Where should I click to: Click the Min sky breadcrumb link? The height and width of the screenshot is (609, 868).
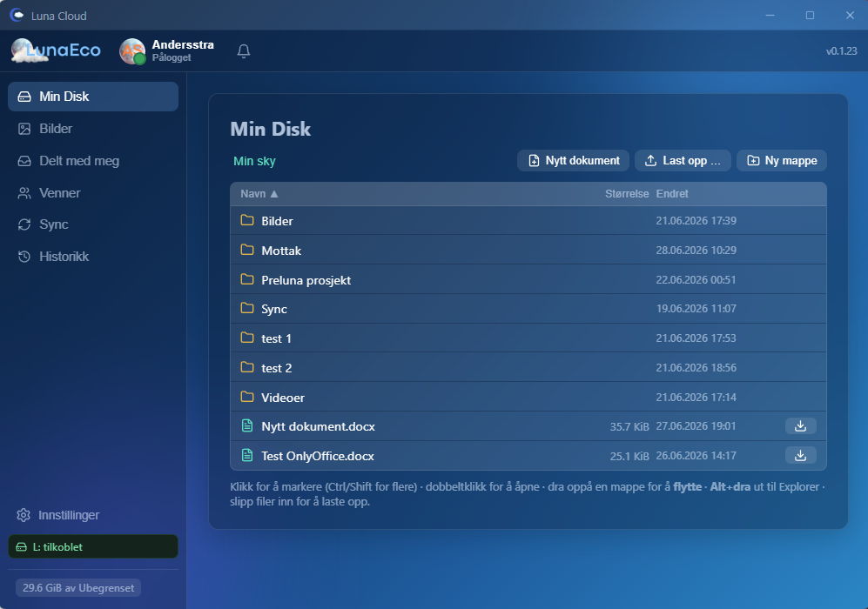click(x=254, y=161)
